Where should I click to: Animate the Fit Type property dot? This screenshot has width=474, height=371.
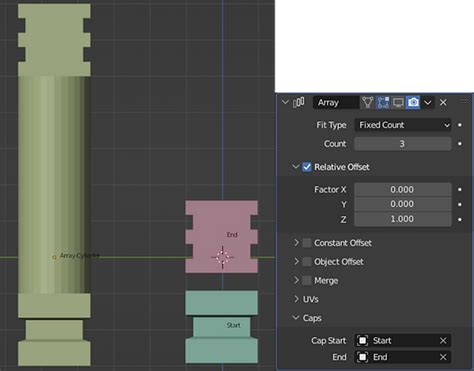tap(460, 125)
